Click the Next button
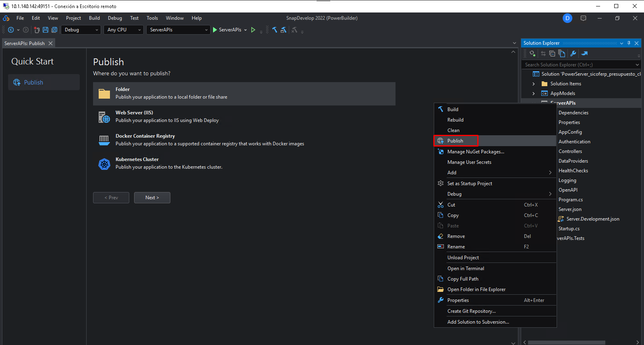 point(152,198)
